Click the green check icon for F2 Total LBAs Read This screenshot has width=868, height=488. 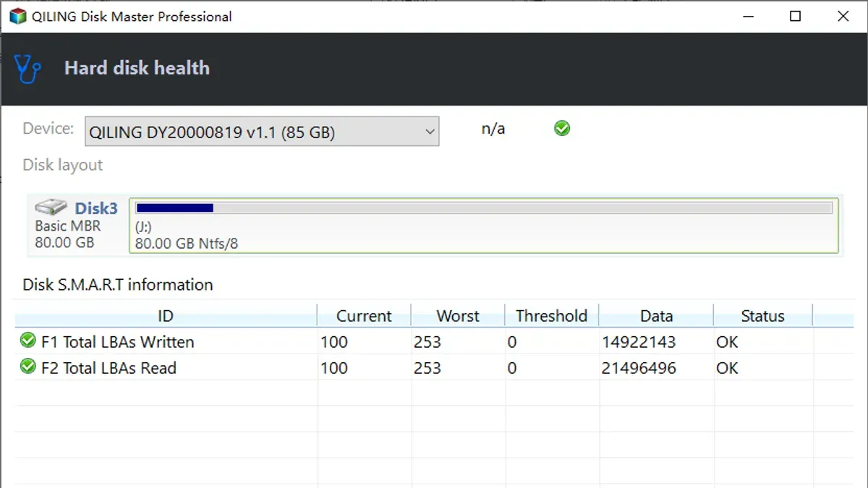pyautogui.click(x=28, y=367)
